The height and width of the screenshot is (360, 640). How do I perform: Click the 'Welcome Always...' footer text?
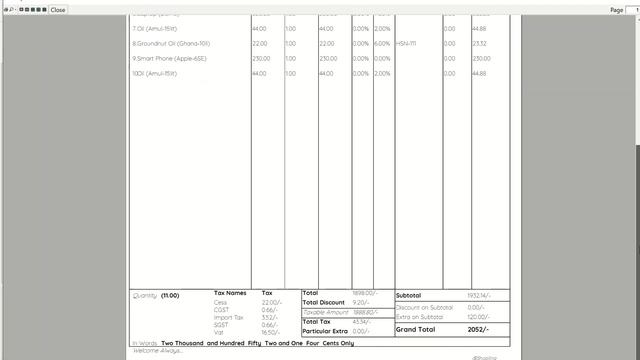click(158, 351)
